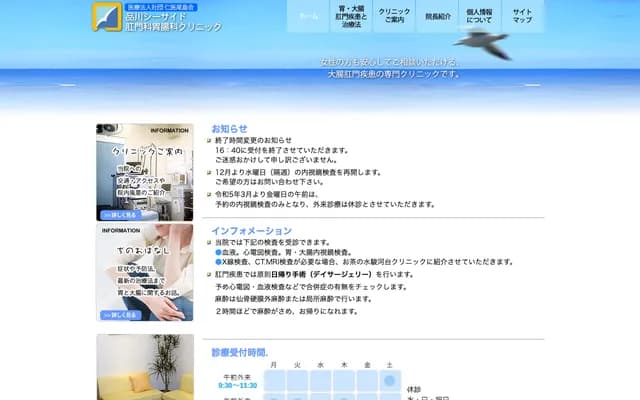Click the waiting room sofa photo
Image resolution: width=640 pixels, height=400 pixels.
click(145, 367)
